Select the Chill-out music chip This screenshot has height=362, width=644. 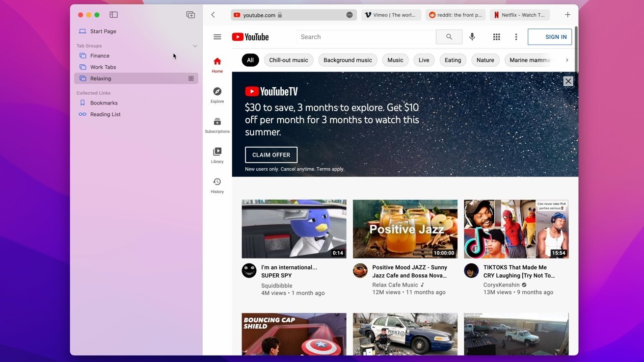pyautogui.click(x=289, y=60)
